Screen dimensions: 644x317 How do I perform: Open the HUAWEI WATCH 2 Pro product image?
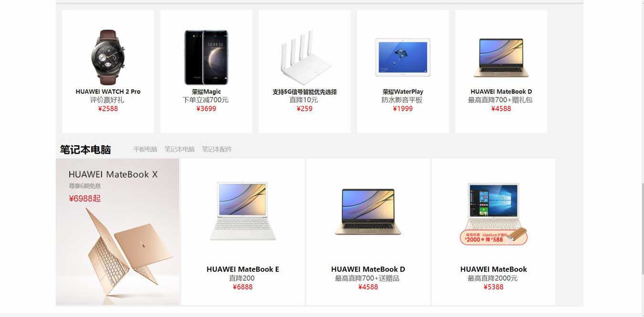tap(108, 57)
